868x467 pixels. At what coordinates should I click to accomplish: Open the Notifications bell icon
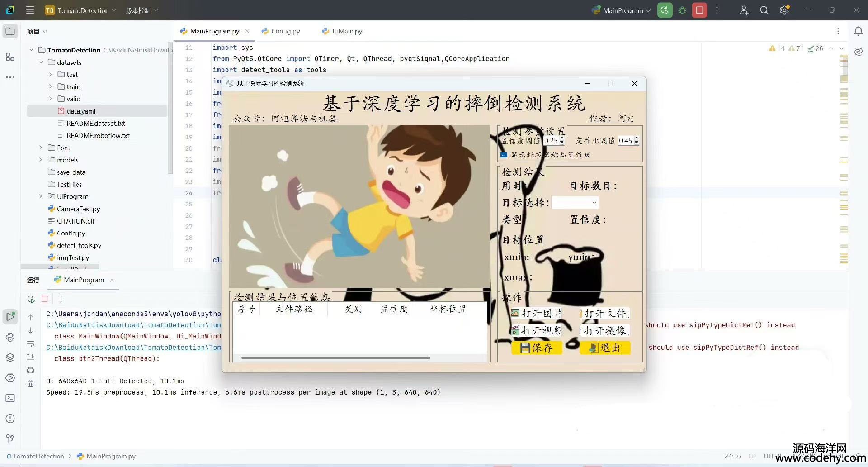tap(858, 31)
